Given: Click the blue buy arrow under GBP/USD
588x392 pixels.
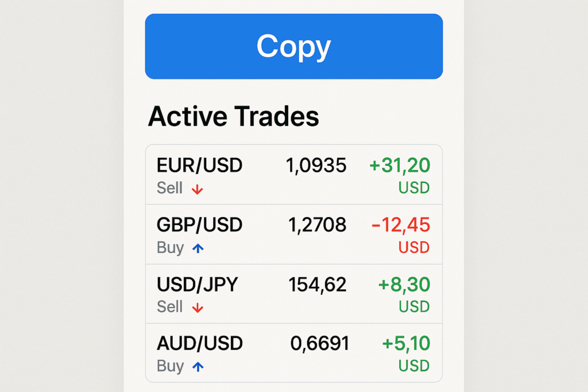Looking at the screenshot, I should tap(198, 248).
